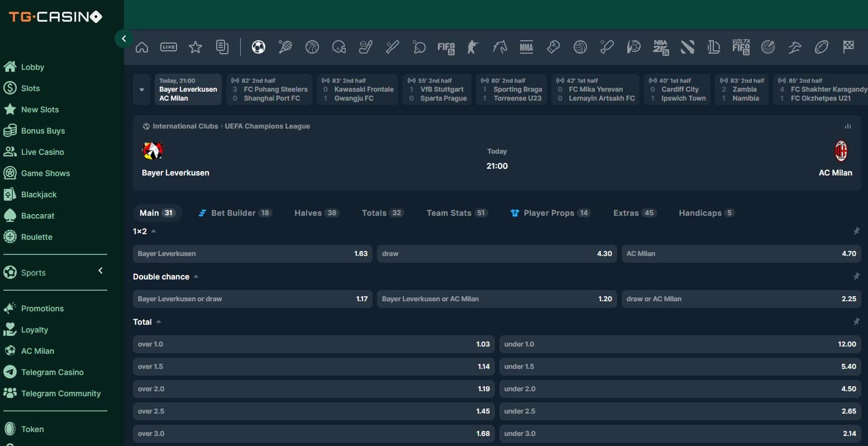Switch to the Handicaps tab

(706, 213)
